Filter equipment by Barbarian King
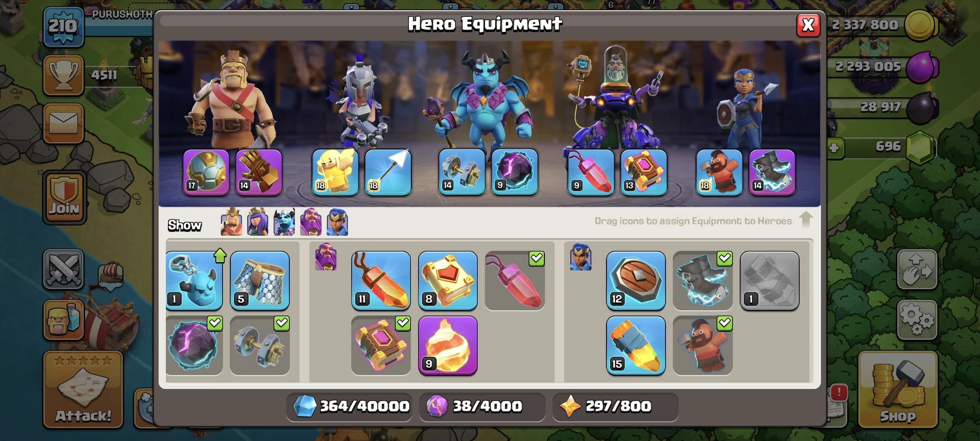The height and width of the screenshot is (441, 980). point(231,222)
